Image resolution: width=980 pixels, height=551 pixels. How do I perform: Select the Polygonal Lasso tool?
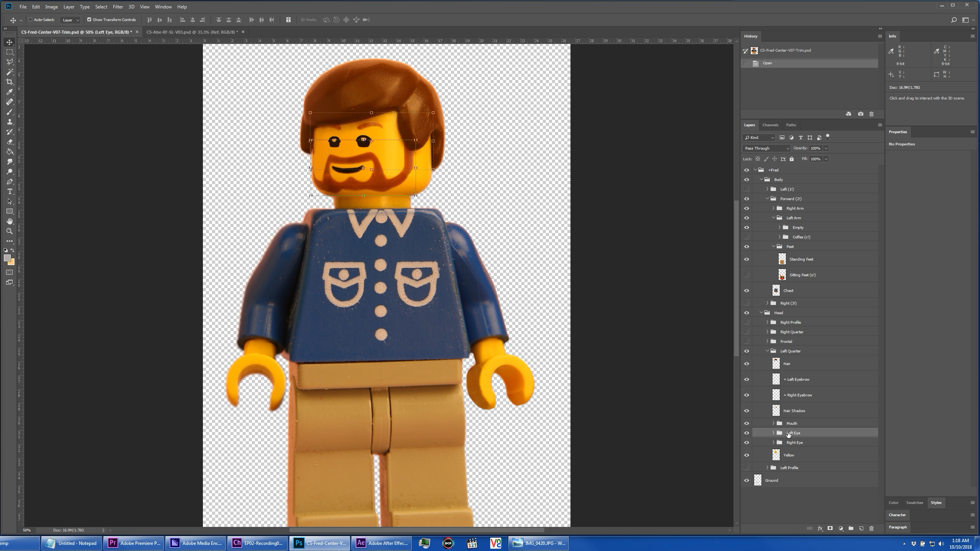(10, 62)
